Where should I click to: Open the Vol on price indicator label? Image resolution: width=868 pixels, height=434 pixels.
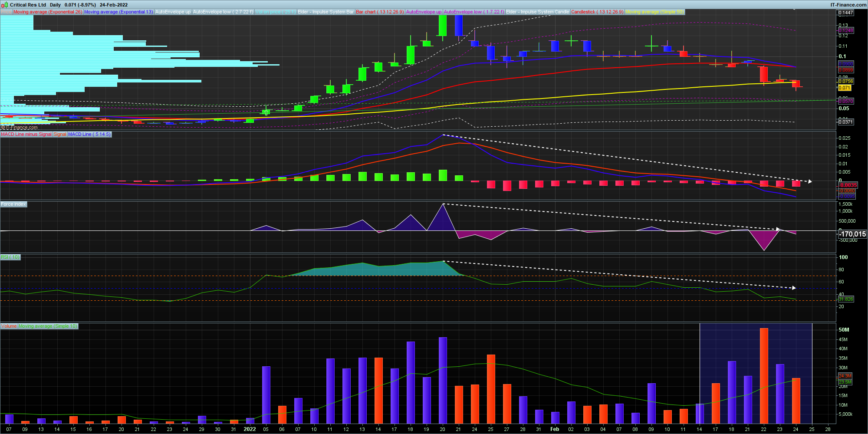[x=276, y=12]
